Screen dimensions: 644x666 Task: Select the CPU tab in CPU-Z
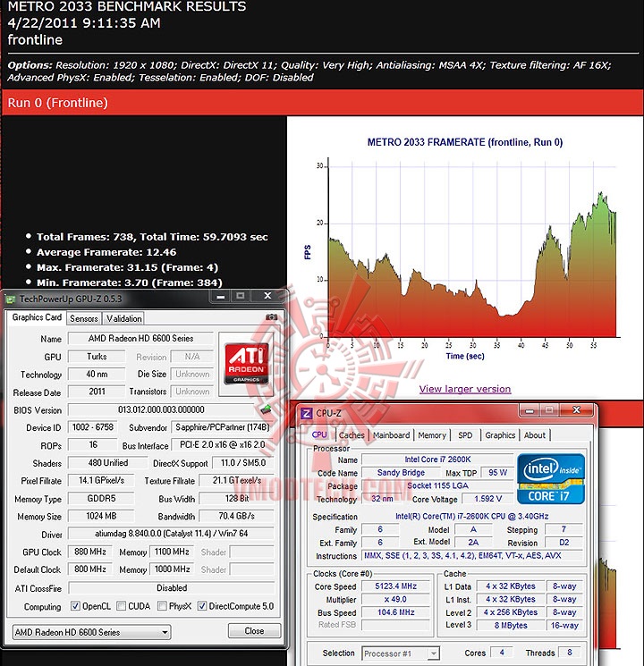tap(319, 434)
